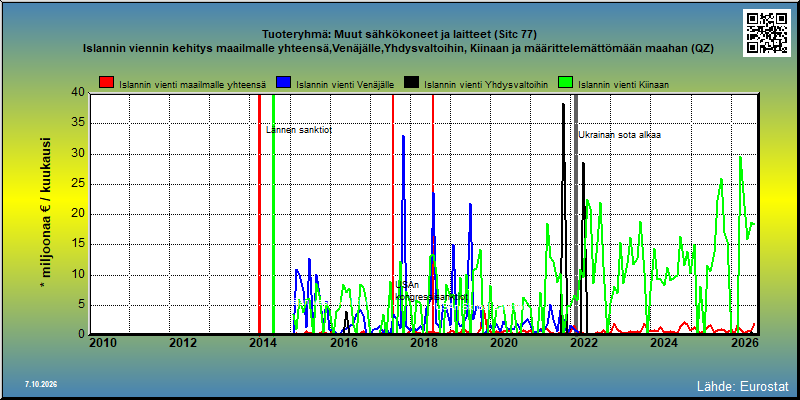Click the x-axis year 2012

(183, 342)
